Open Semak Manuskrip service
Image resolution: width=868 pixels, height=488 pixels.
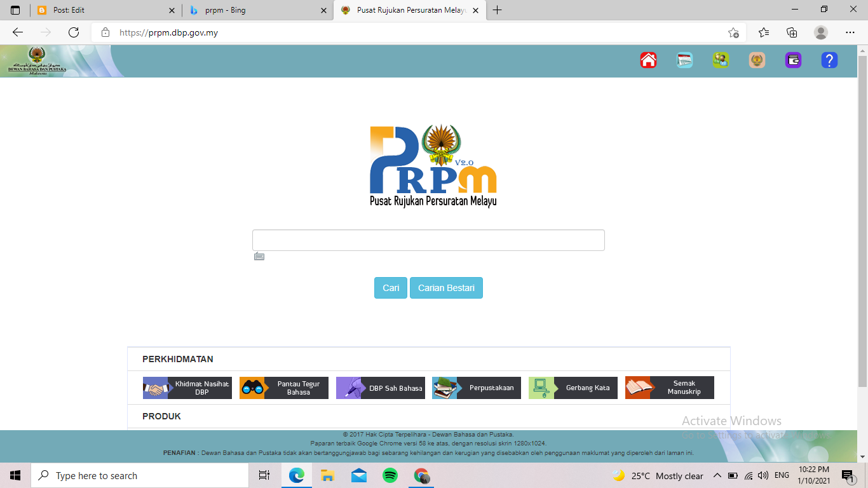(x=670, y=388)
